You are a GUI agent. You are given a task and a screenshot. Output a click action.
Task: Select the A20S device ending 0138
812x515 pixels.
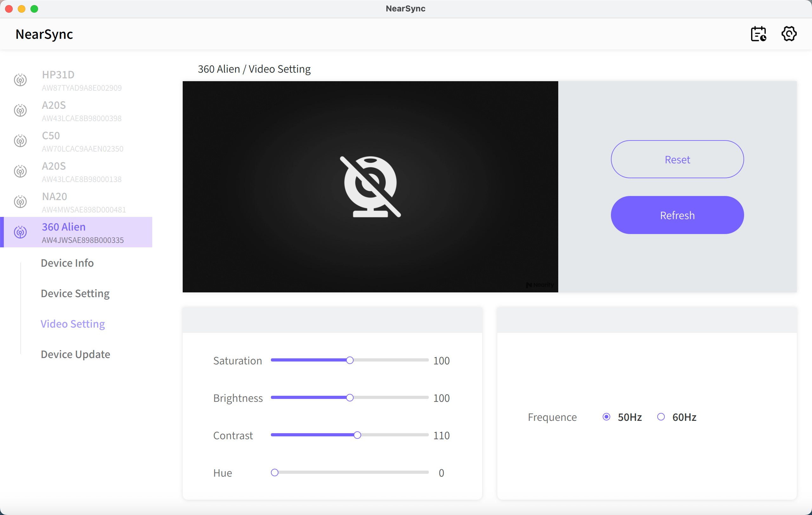[76, 172]
